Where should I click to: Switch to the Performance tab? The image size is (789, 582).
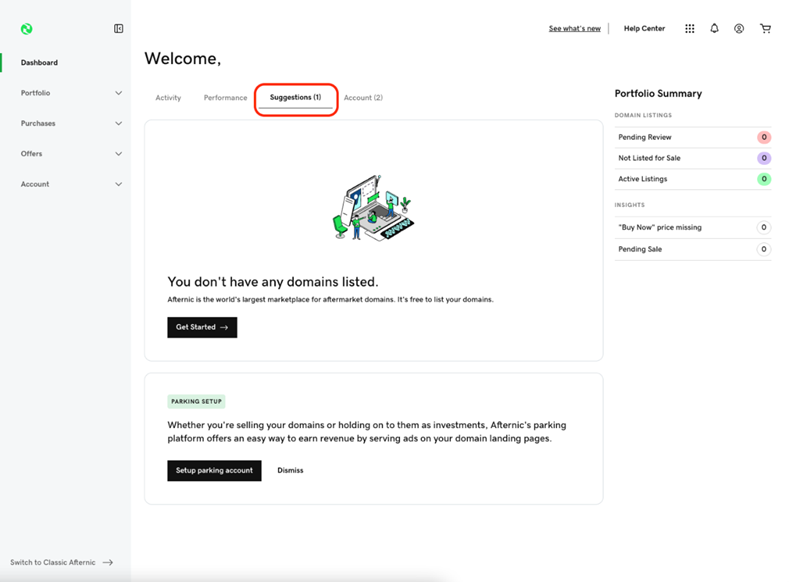[x=225, y=98]
